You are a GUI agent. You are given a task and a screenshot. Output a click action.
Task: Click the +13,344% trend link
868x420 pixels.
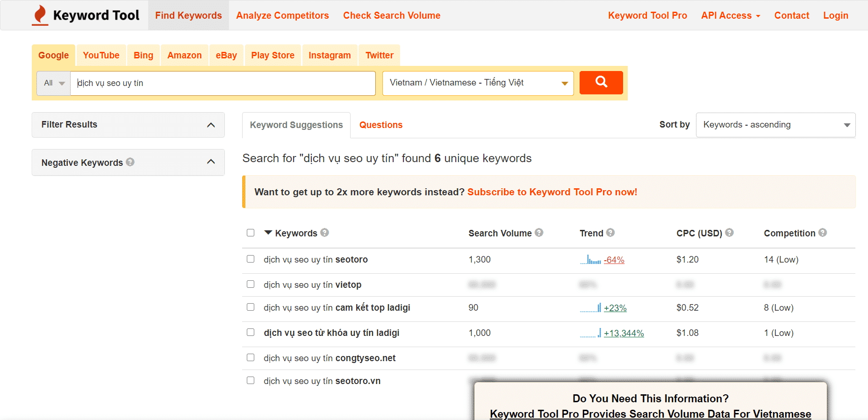624,333
